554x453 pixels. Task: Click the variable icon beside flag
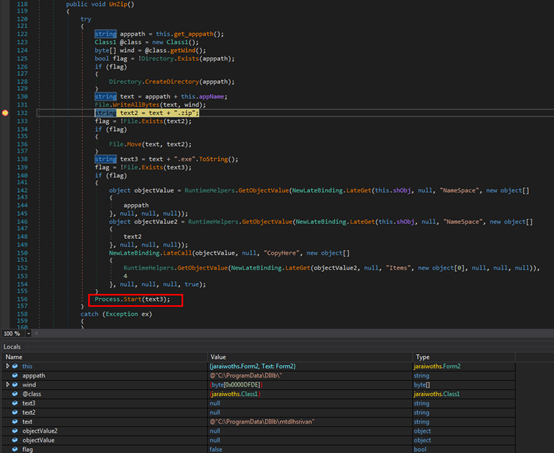[x=15, y=449]
